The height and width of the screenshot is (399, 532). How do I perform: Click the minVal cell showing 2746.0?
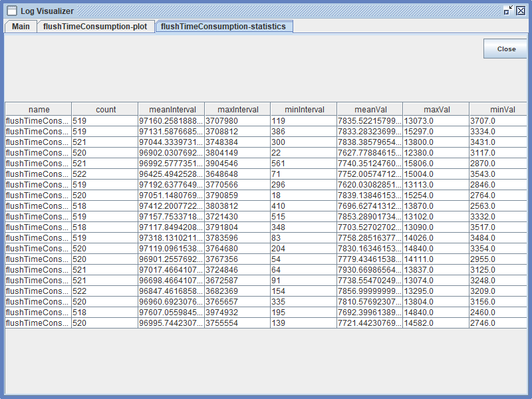[x=499, y=323]
